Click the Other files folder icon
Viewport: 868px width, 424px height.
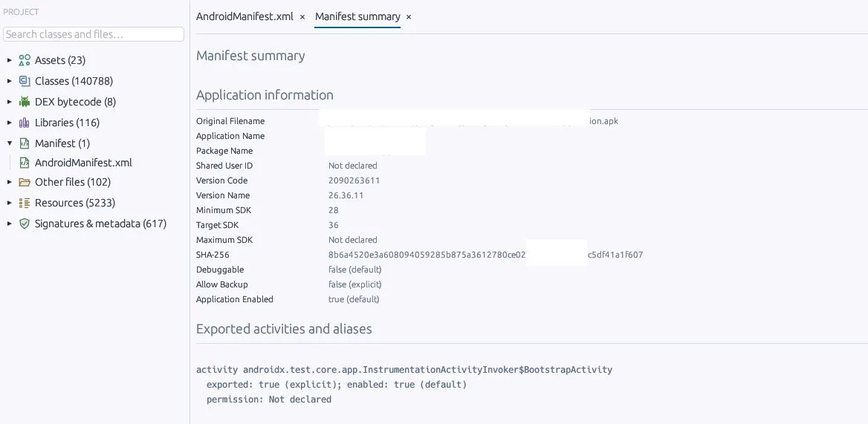pos(25,182)
